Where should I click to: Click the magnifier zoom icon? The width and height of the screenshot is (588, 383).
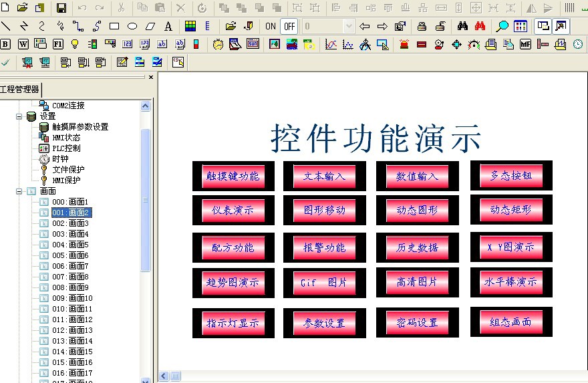pyautogui.click(x=502, y=27)
